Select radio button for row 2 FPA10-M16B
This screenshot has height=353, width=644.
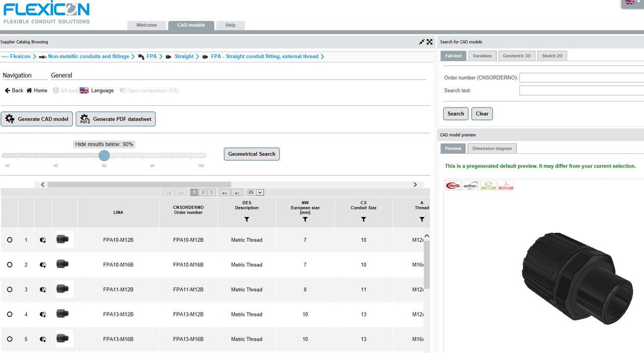10,265
